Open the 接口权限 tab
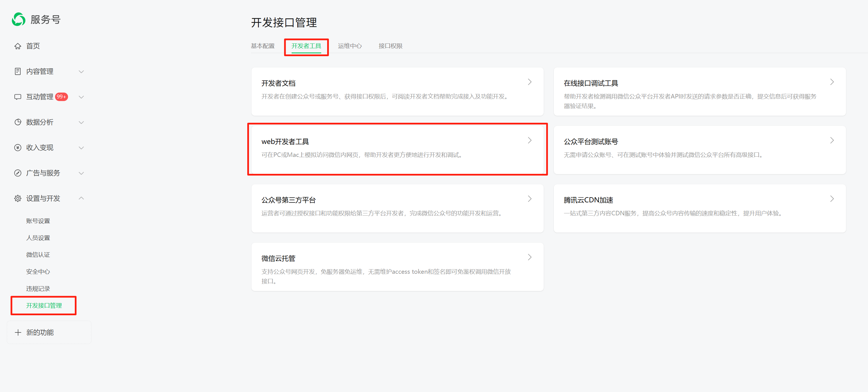The height and width of the screenshot is (392, 868). pyautogui.click(x=390, y=46)
